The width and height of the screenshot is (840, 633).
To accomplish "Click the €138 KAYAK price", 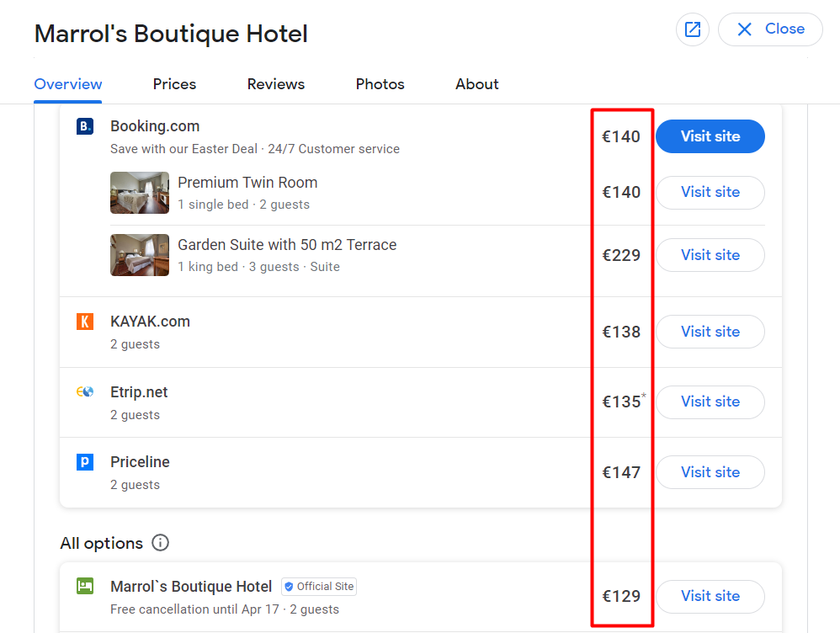I will pos(621,332).
